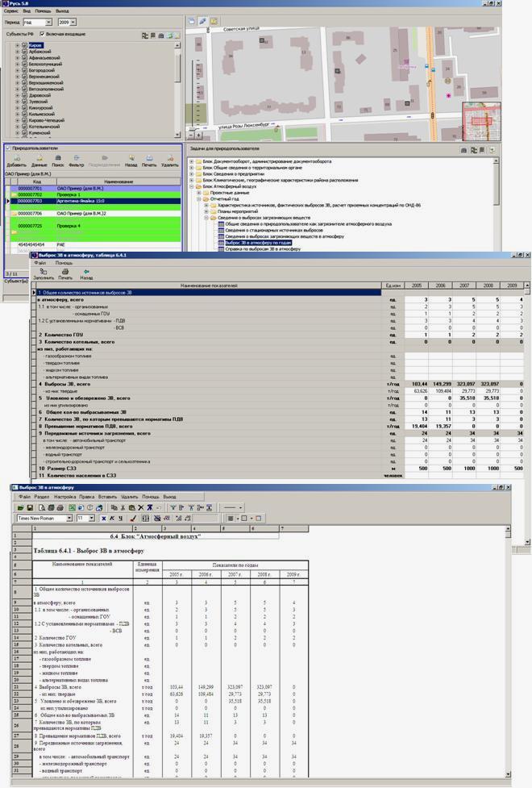This screenshot has width=532, height=788.
Task: Toggle the checkbox next to Арбажский
Action: tap(24, 52)
